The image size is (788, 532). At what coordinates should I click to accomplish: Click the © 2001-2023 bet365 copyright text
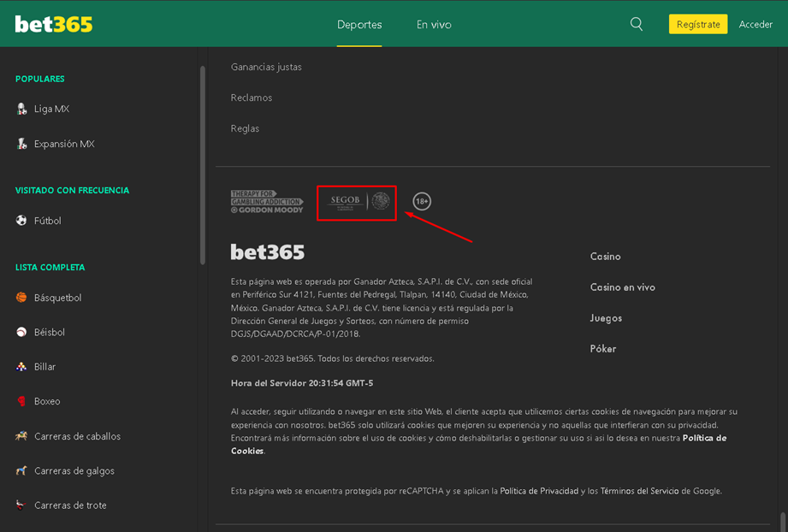pos(332,358)
